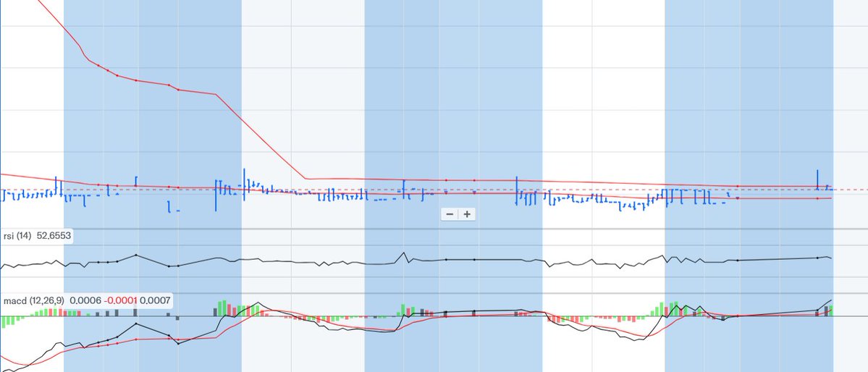Click the red MACD signal value -0.0001
The image size is (868, 372).
tap(121, 300)
